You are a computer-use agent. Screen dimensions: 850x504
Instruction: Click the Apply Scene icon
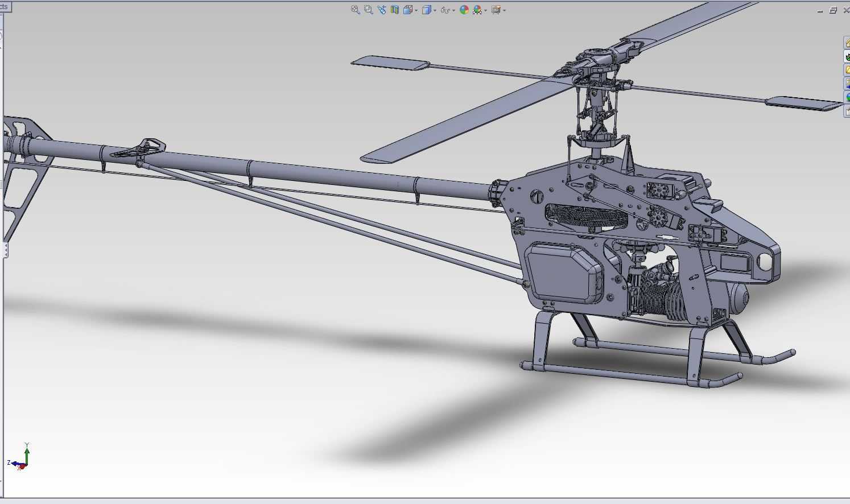(477, 10)
